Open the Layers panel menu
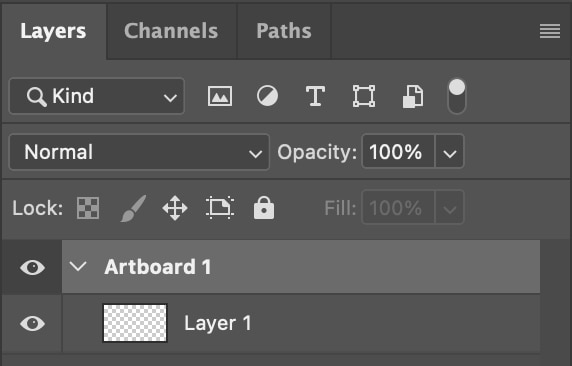The width and height of the screenshot is (572, 366). (550, 31)
